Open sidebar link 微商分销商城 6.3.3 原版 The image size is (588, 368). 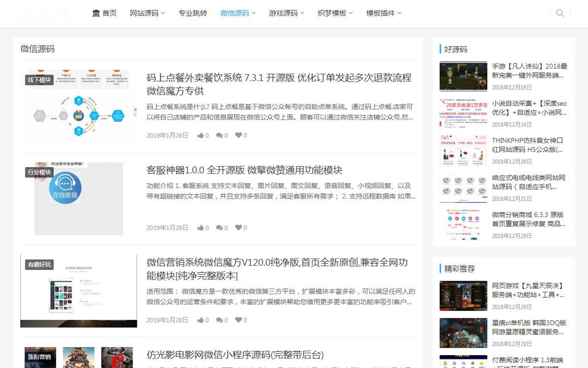(x=529, y=219)
